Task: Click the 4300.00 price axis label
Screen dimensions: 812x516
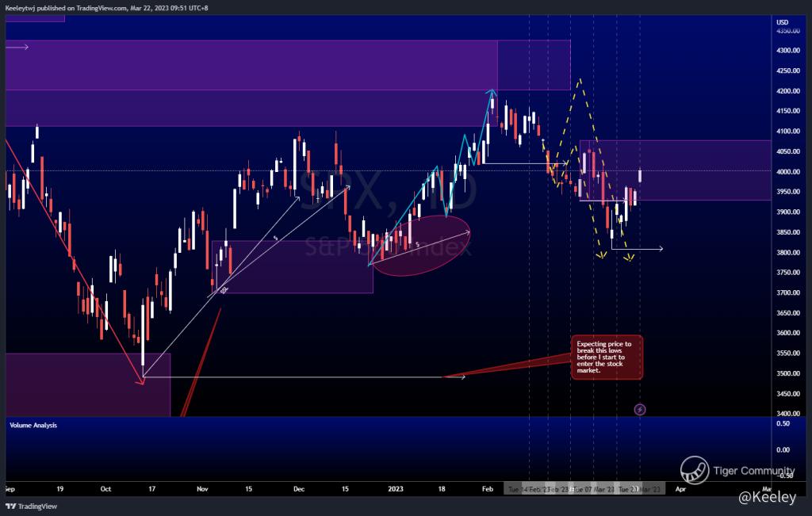Action: pyautogui.click(x=787, y=51)
